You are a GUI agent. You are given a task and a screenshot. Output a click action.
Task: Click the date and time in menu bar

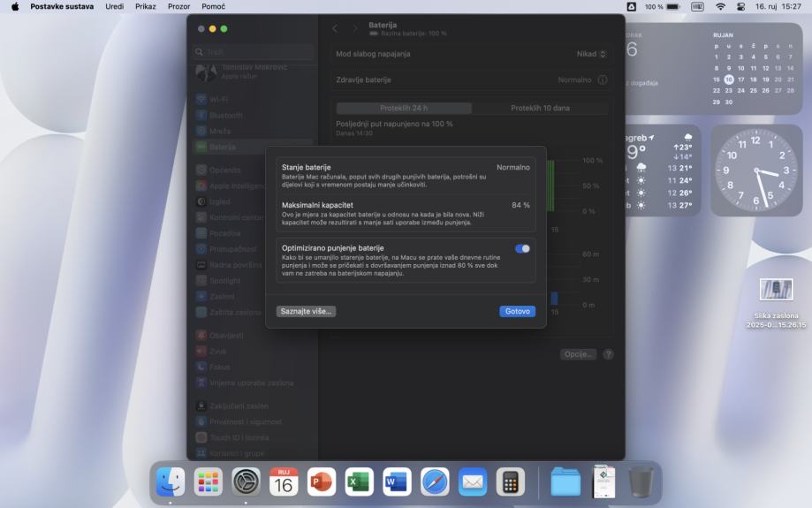(x=778, y=7)
